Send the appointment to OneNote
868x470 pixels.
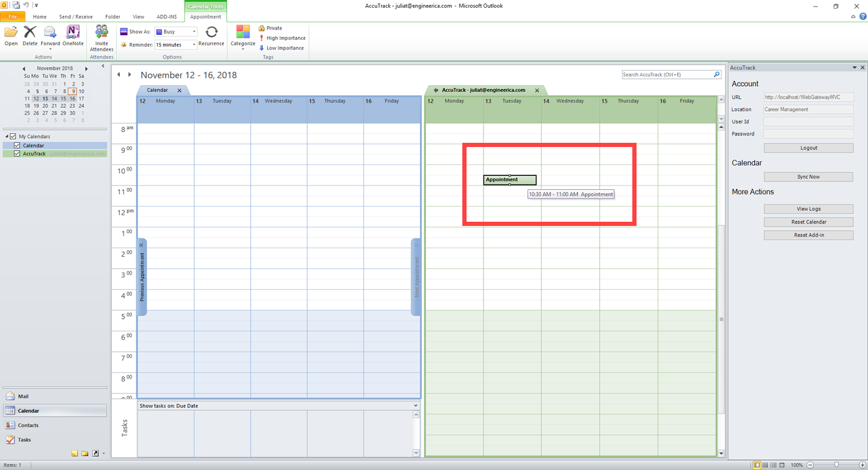click(x=73, y=36)
